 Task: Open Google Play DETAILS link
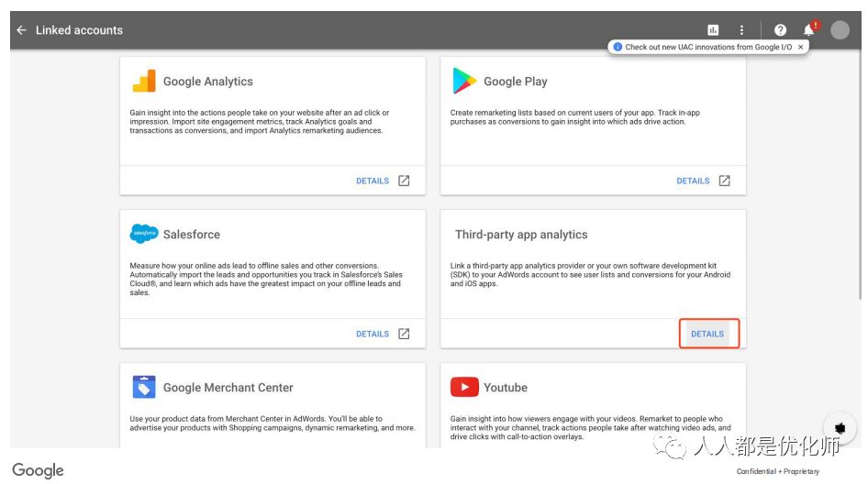coord(693,181)
